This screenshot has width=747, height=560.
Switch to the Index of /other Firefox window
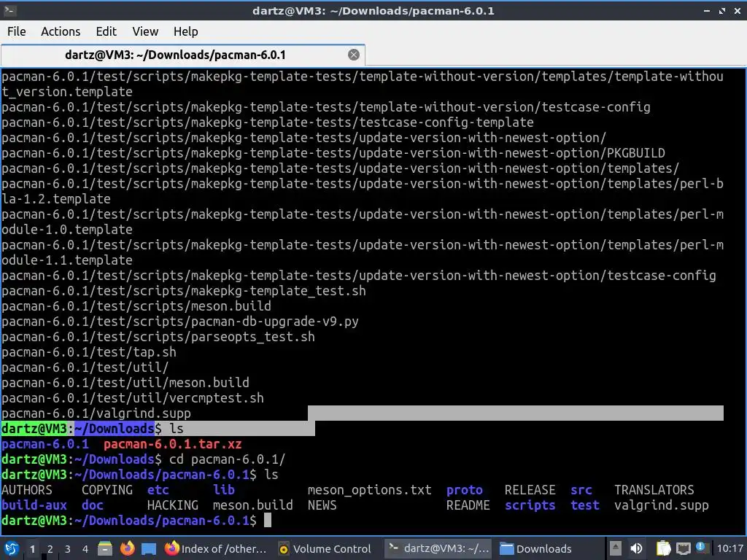[216, 548]
